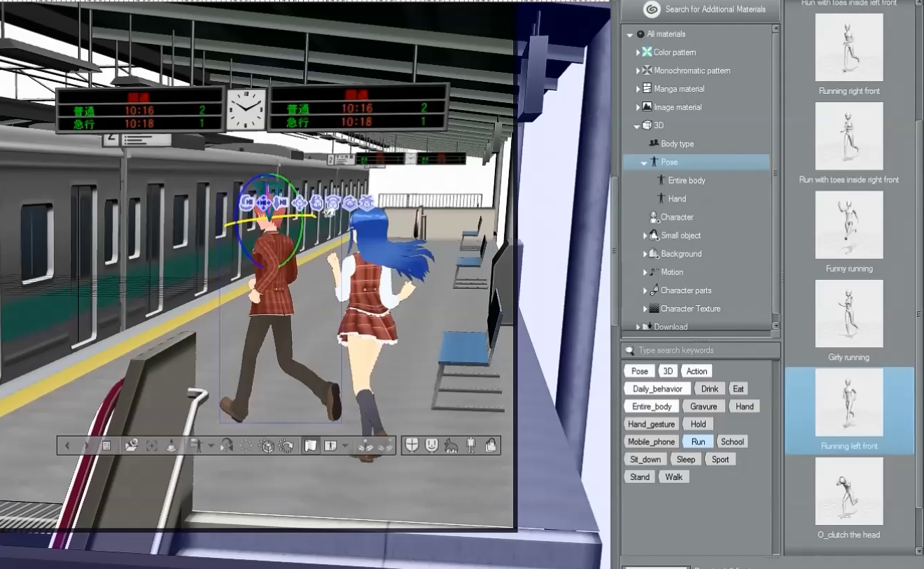Toggle the Run tag filter
Viewport: 924px width, 569px height.
click(x=698, y=442)
